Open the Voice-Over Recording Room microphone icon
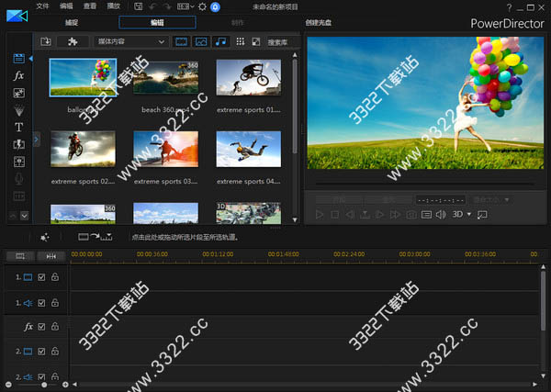Screen dimensions: 551x392 pyautogui.click(x=18, y=179)
